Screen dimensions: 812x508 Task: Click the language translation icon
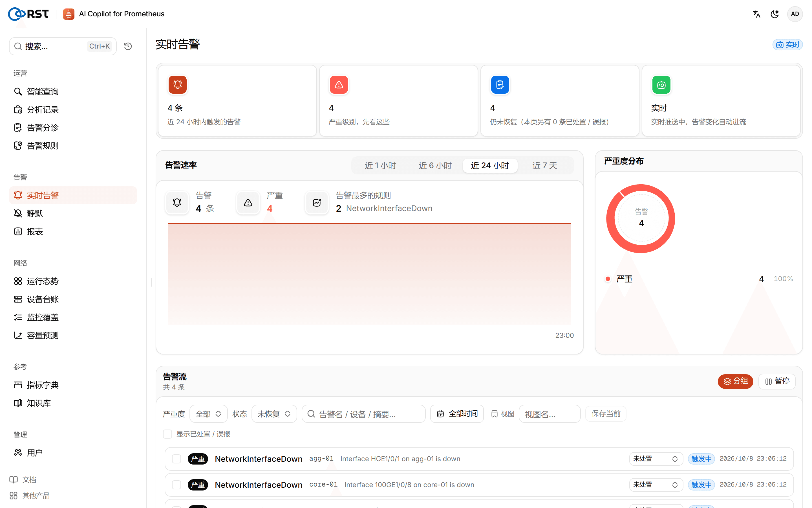757,14
